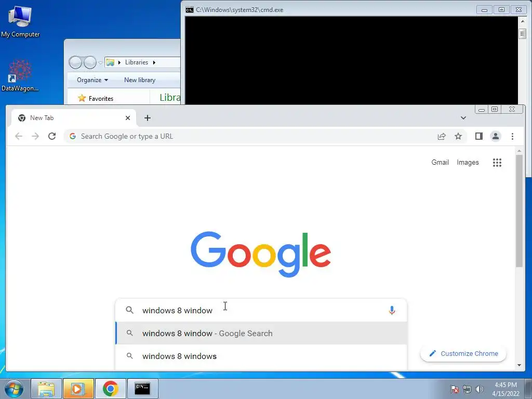Expand Chrome's tab search chevron

tap(463, 118)
